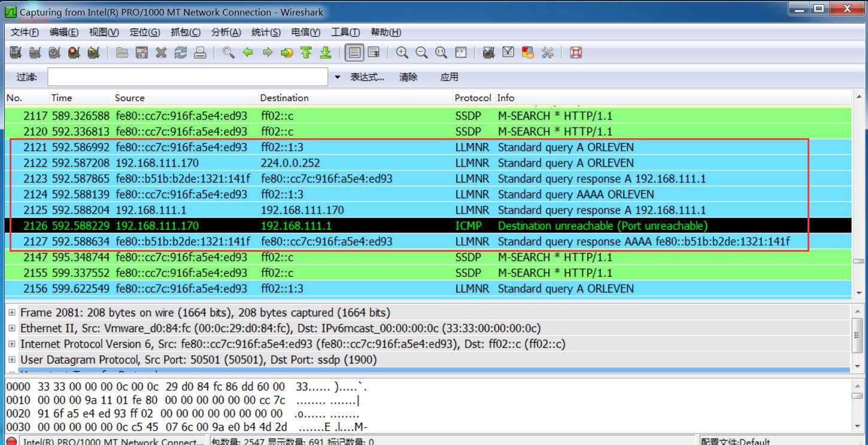This screenshot has height=445, width=868.
Task: Toggle packet colorize mode button
Action: 355,53
